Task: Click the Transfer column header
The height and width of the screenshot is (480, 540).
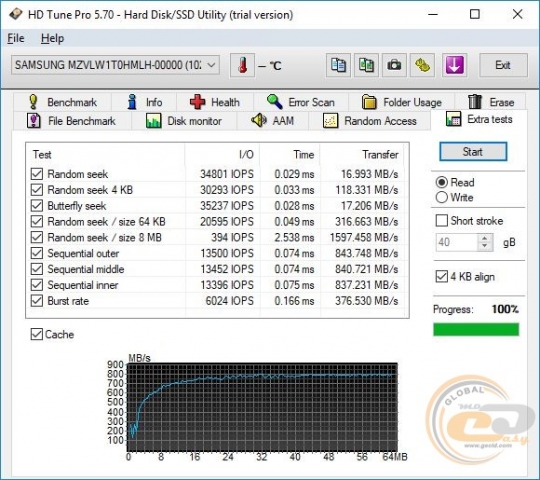Action: (x=362, y=154)
